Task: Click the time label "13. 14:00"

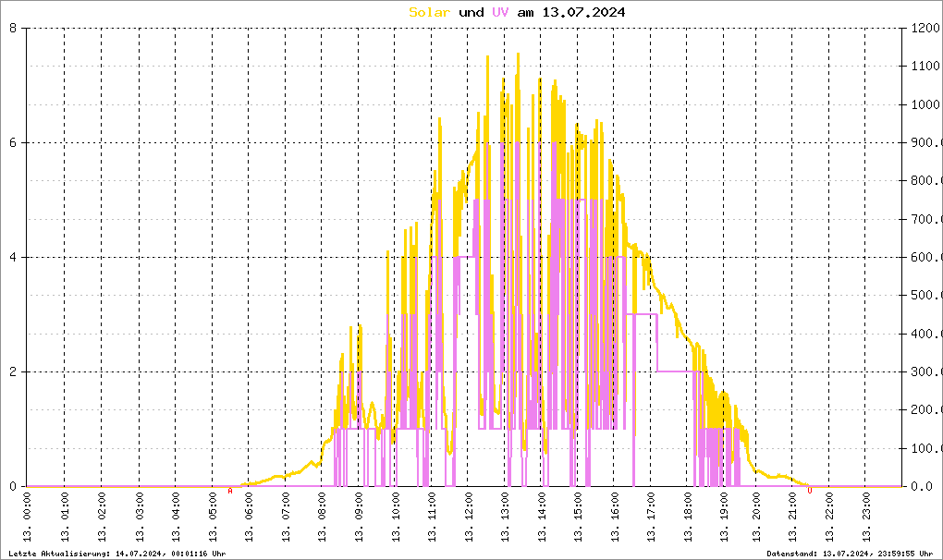Action: click(542, 517)
